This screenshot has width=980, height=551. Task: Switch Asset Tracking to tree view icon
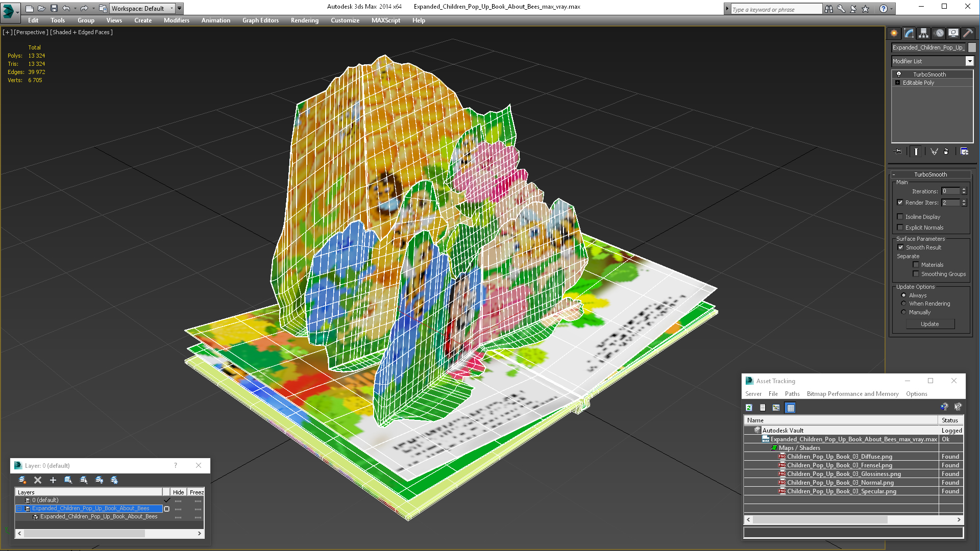(776, 408)
